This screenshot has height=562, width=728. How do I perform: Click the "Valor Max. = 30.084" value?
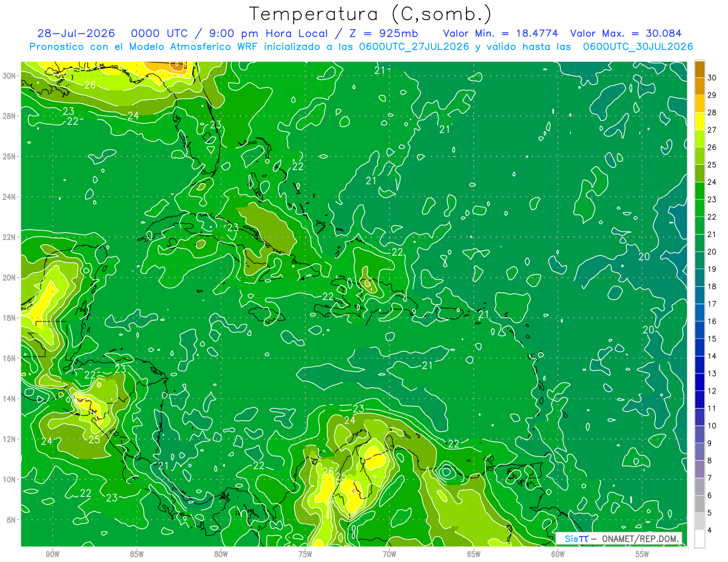[x=625, y=33]
